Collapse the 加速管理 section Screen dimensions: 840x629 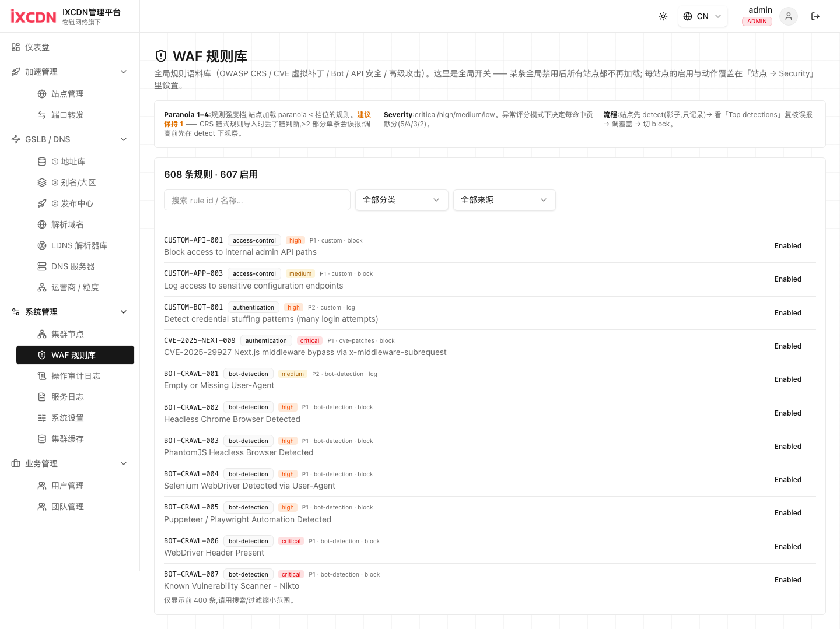pos(69,72)
